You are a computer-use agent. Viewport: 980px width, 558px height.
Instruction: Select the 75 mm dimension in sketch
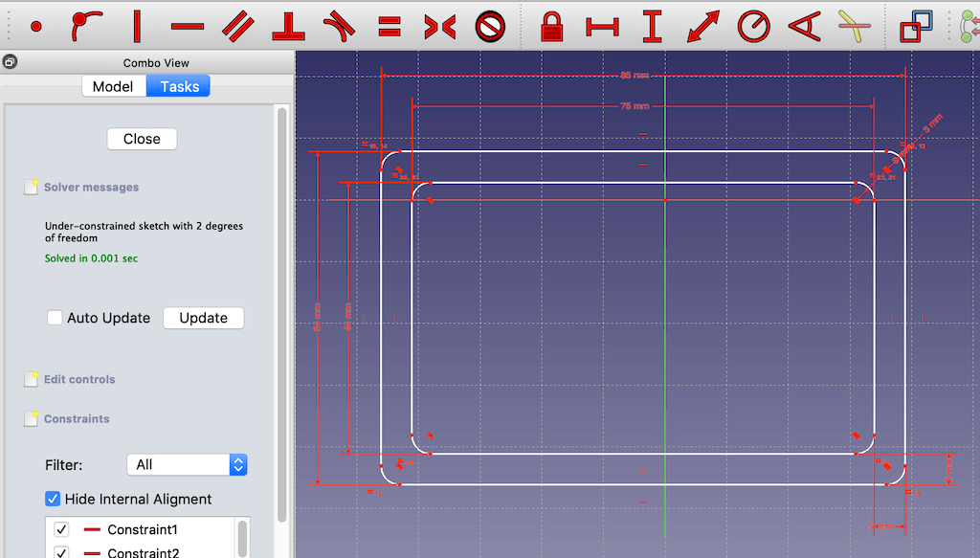click(635, 106)
